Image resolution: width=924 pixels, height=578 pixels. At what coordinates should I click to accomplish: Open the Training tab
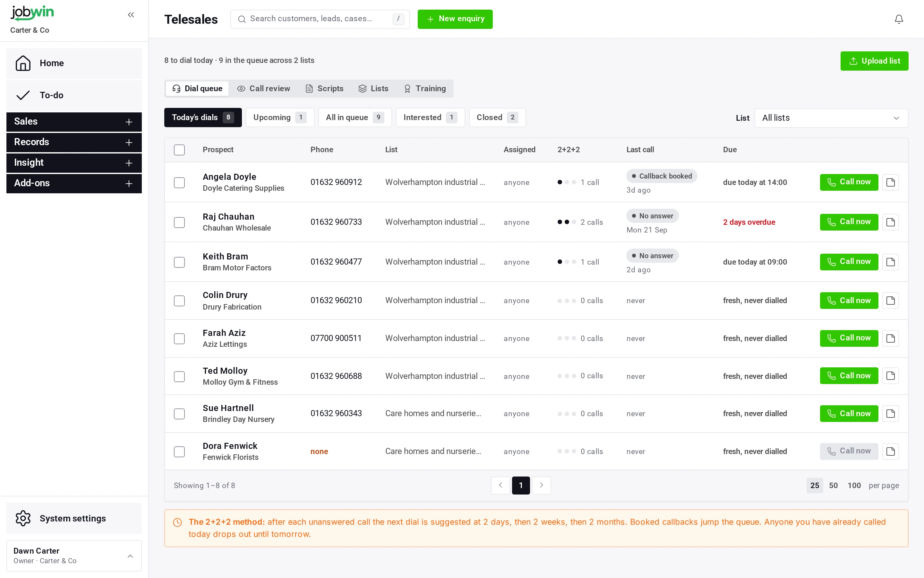(424, 89)
